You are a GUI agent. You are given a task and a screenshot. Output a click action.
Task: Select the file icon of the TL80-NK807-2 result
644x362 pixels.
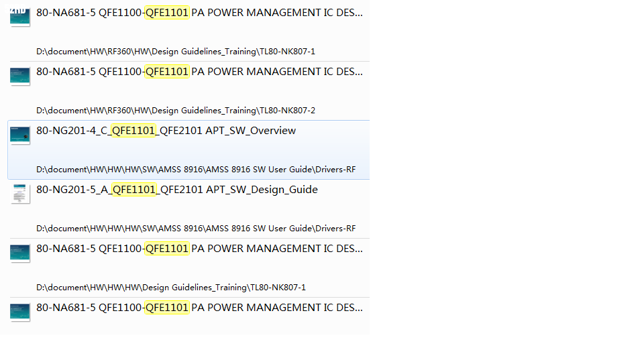[19, 76]
